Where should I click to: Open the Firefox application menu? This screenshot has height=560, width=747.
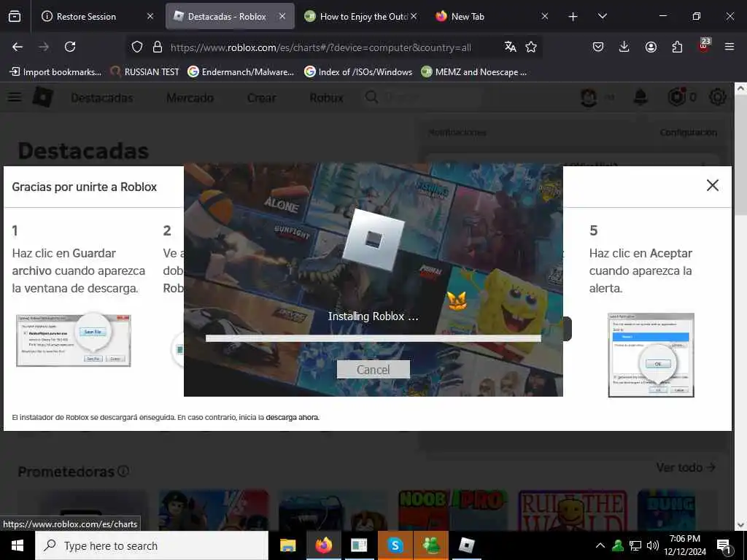(x=729, y=47)
